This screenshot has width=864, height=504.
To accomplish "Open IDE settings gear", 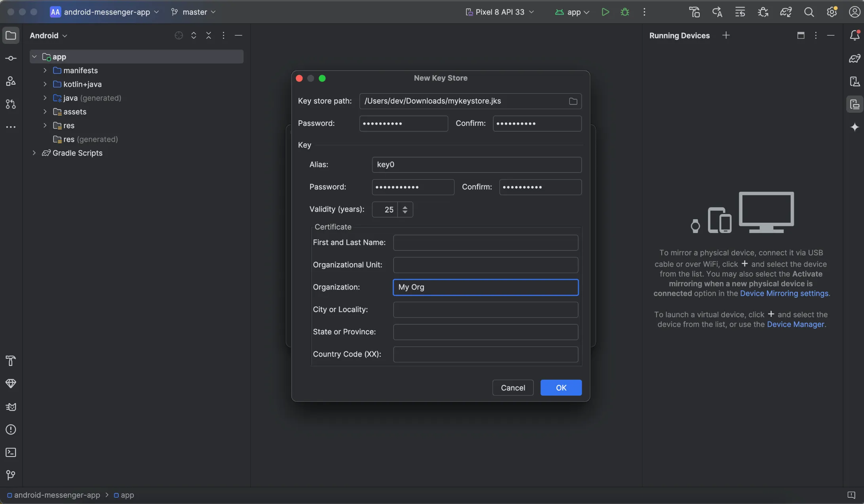I will pyautogui.click(x=832, y=12).
